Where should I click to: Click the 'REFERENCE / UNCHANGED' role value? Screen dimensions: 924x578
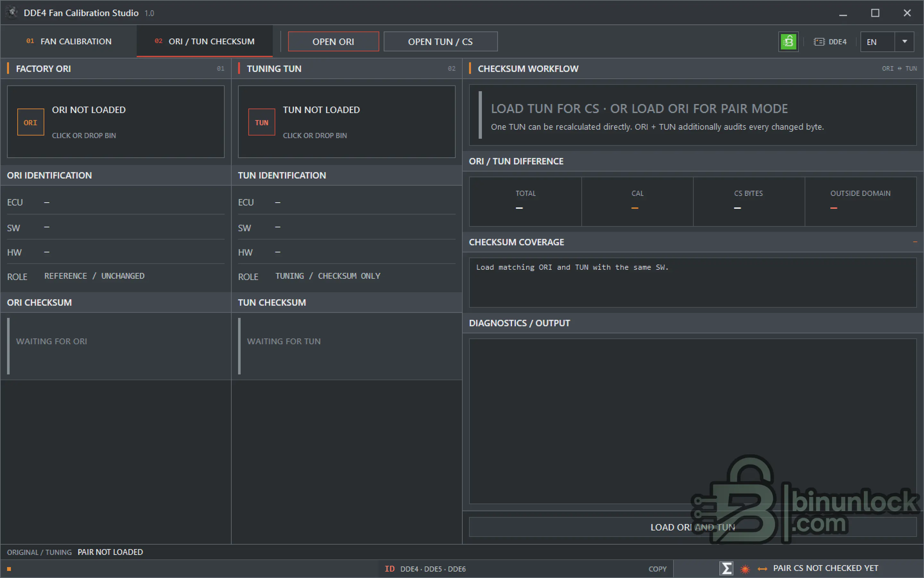[94, 276]
